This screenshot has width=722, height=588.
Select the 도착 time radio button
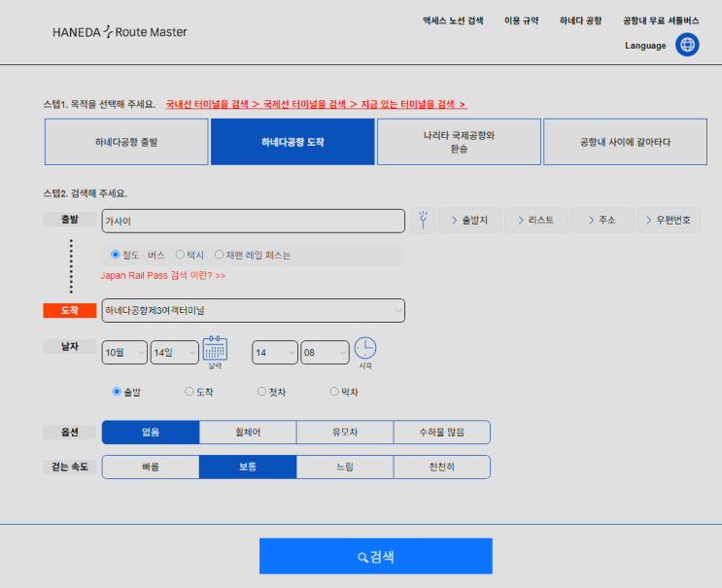point(189,392)
